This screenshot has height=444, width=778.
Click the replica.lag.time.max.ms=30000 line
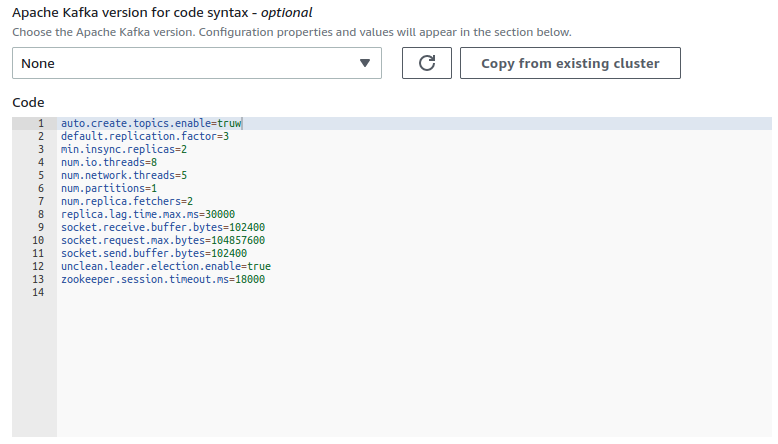[147, 214]
